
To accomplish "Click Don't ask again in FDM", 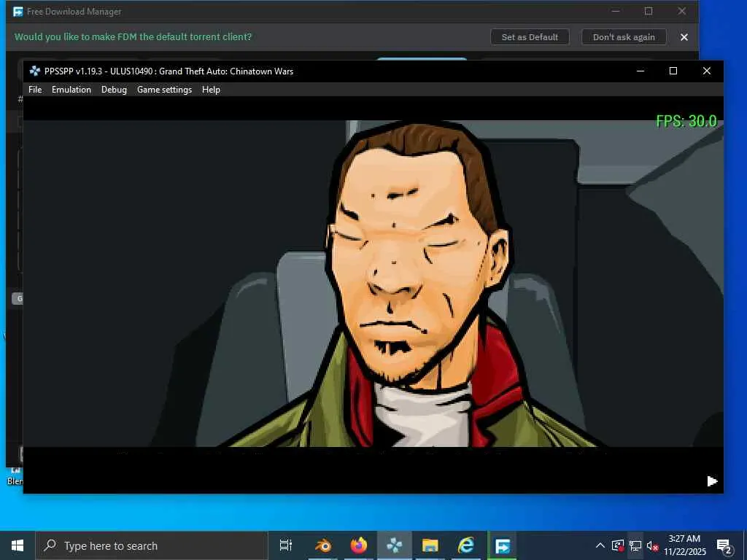I will click(x=624, y=37).
